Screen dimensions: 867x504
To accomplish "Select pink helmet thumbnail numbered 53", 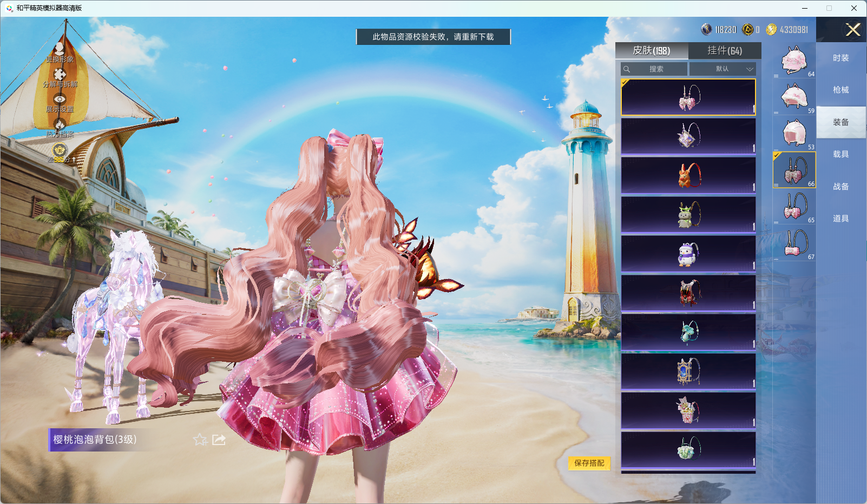I will 794,134.
